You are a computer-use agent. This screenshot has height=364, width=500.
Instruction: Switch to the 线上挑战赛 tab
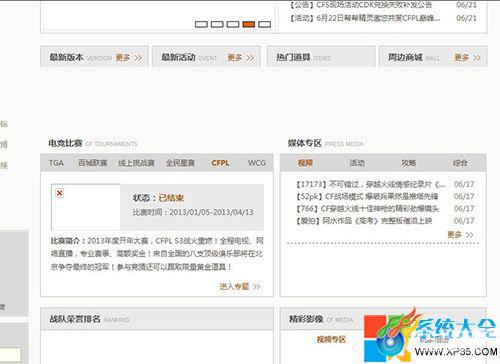pos(136,163)
